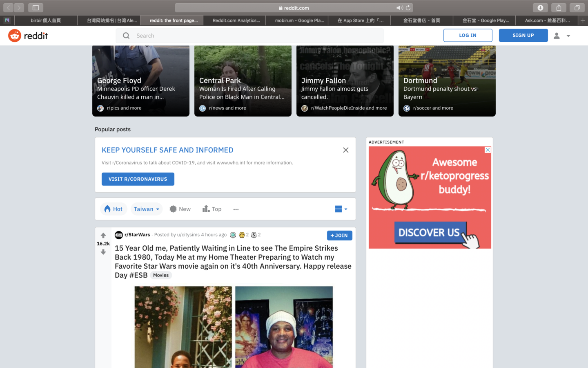This screenshot has width=588, height=368.
Task: Switch to the birbir tab
Action: pyautogui.click(x=46, y=20)
